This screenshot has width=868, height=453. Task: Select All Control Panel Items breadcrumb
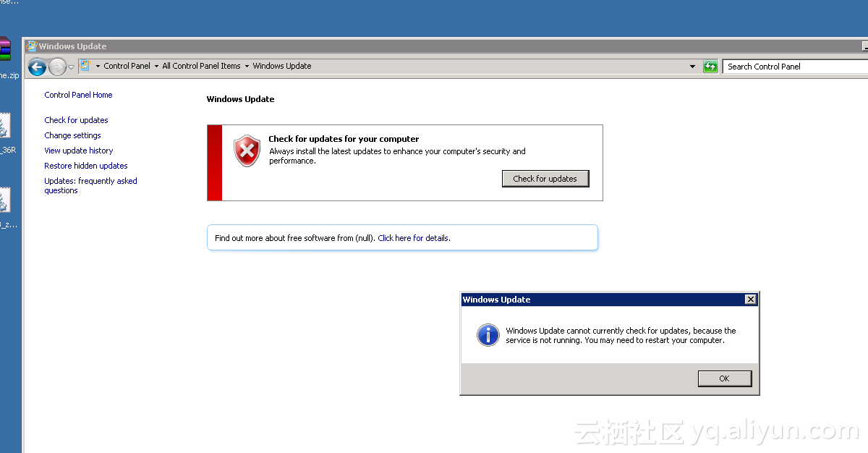[201, 66]
